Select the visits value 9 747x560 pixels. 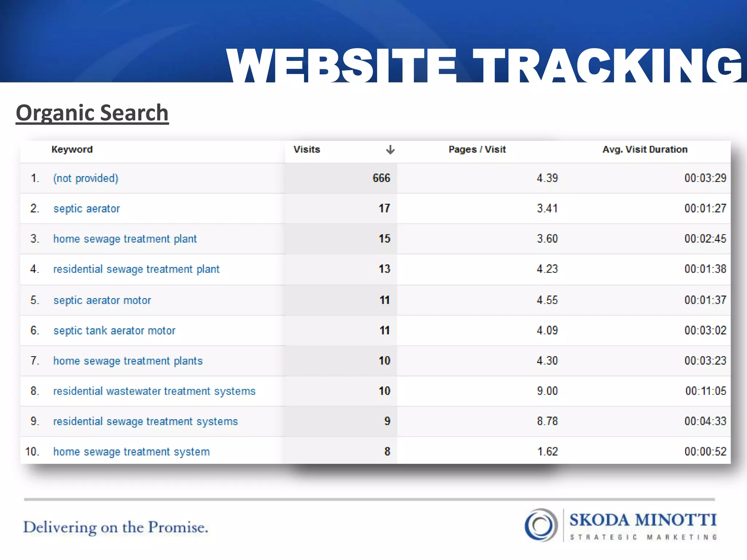(387, 421)
